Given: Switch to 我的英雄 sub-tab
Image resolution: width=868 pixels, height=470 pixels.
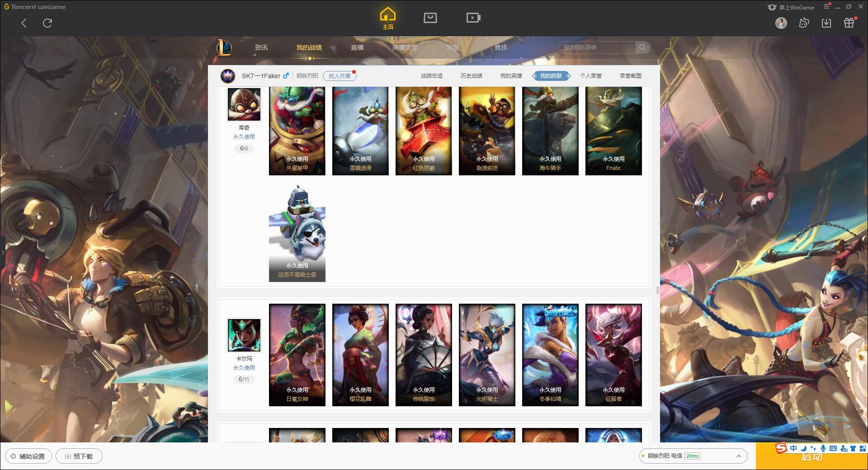Looking at the screenshot, I should [511, 76].
